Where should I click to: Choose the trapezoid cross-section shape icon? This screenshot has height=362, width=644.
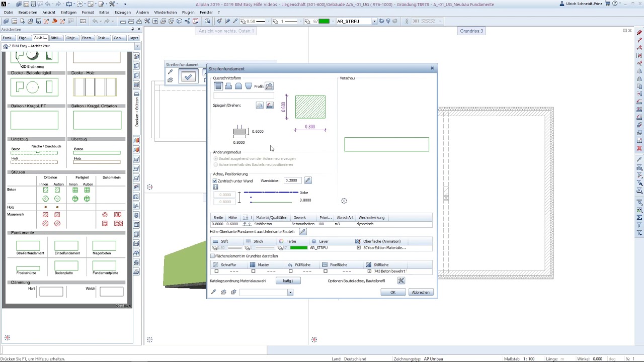(x=249, y=86)
